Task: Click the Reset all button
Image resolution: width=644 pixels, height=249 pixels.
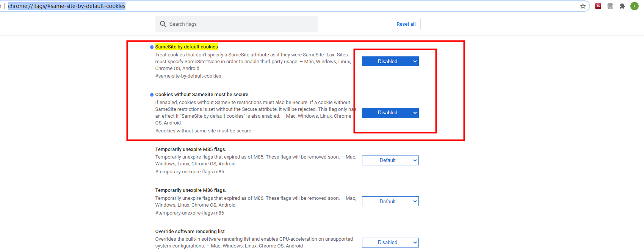Action: click(x=406, y=24)
